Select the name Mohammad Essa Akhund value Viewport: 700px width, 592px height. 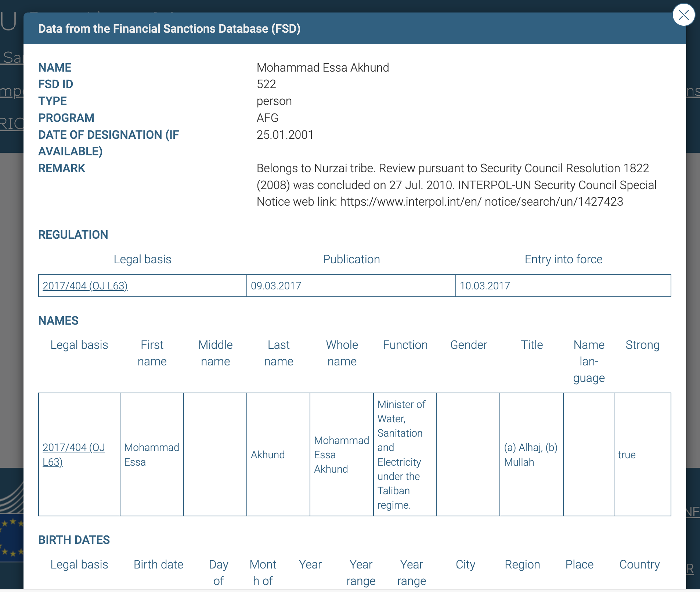(x=323, y=68)
